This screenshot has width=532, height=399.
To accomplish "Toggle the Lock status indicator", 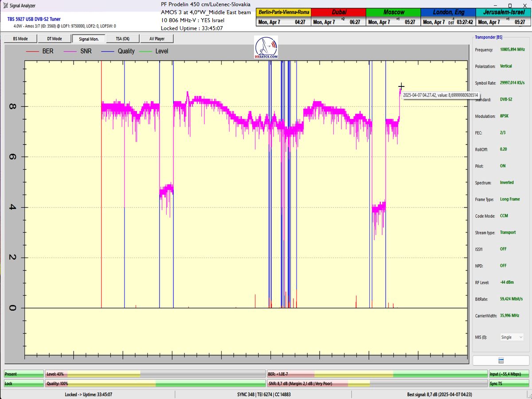I will tap(24, 383).
